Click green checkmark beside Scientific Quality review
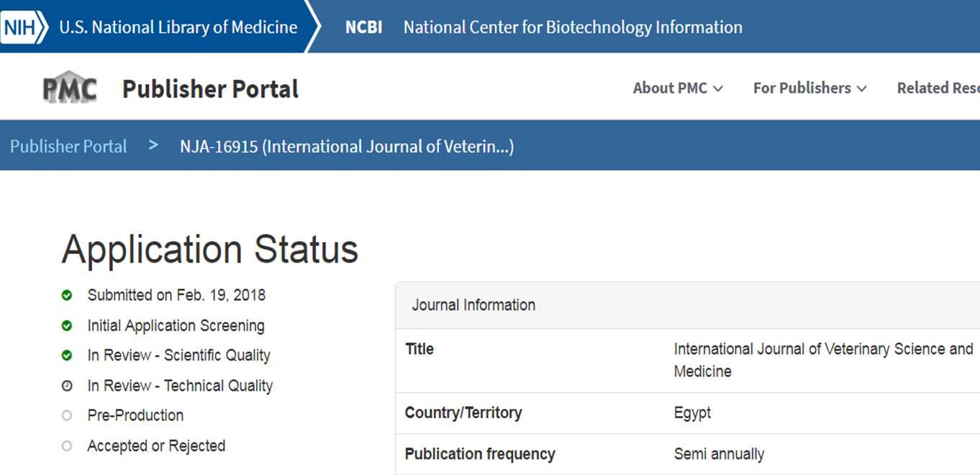The image size is (980, 475). (67, 356)
